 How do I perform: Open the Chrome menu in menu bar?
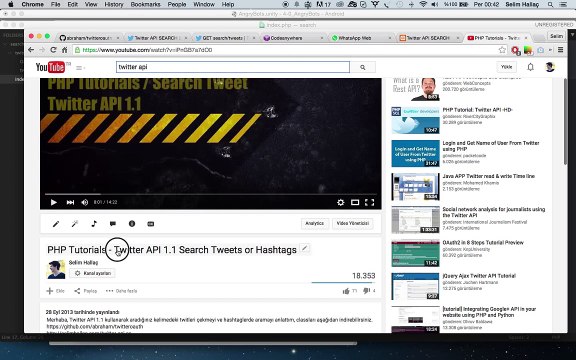click(x=32, y=4)
